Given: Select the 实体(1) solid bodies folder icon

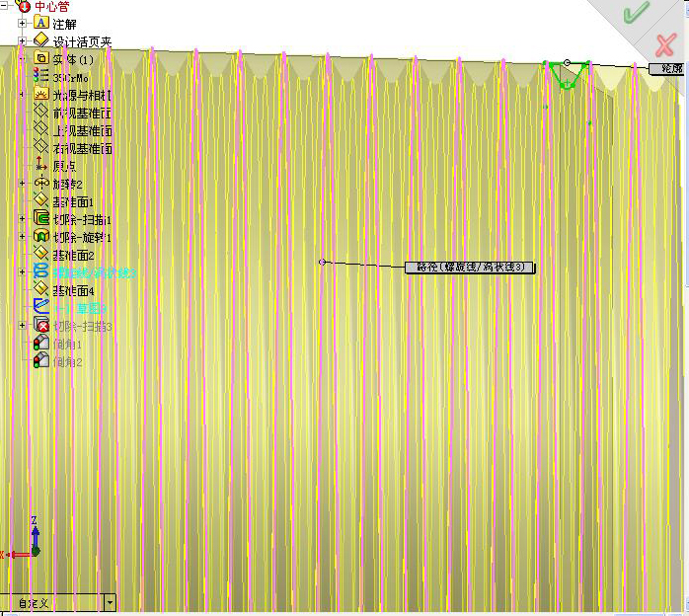Looking at the screenshot, I should coord(40,57).
